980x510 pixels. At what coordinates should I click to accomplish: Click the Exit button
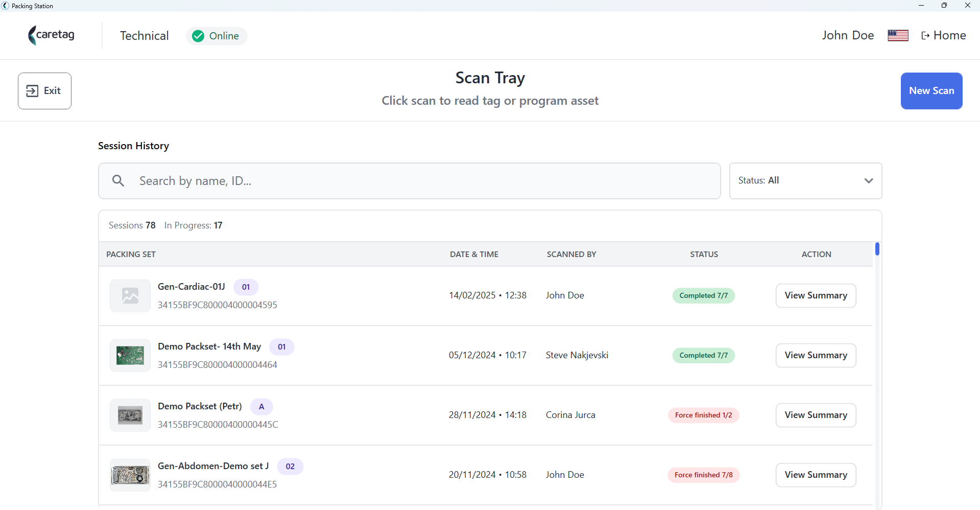click(x=44, y=91)
